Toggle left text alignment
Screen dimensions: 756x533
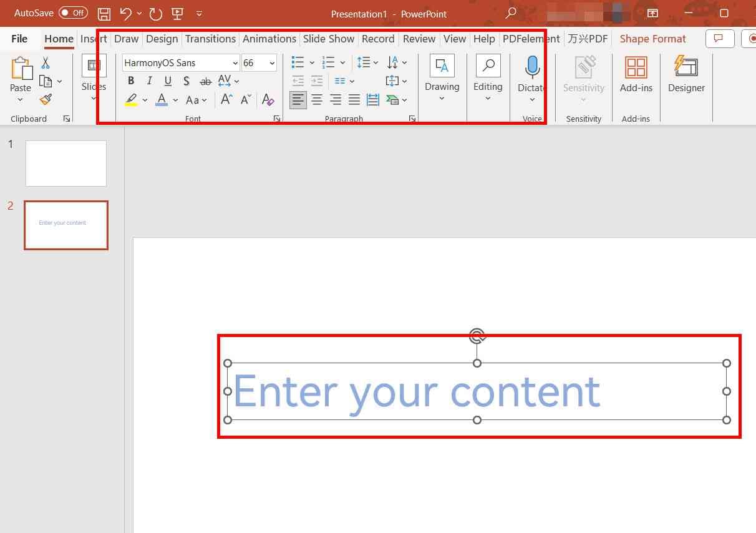point(298,100)
